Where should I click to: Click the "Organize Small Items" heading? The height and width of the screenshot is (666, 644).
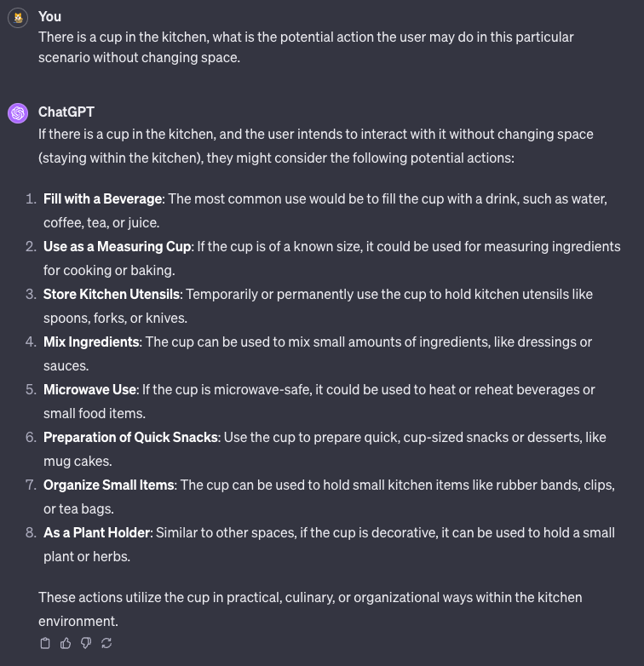click(x=109, y=485)
